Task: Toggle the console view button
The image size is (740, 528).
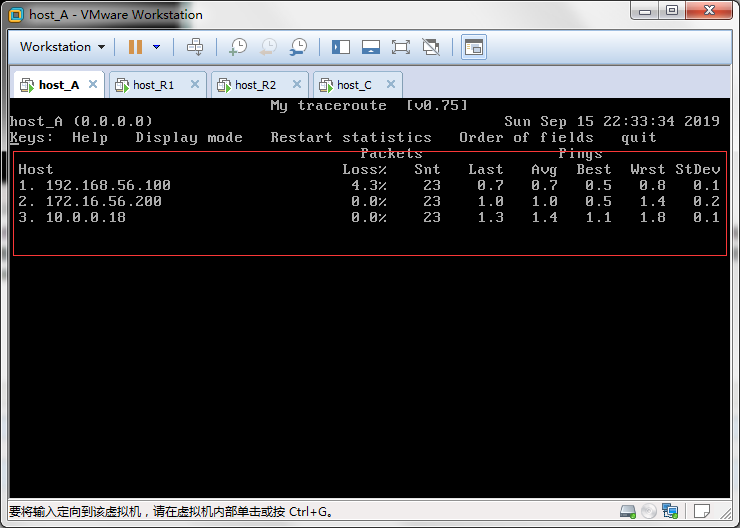Action: click(x=473, y=47)
